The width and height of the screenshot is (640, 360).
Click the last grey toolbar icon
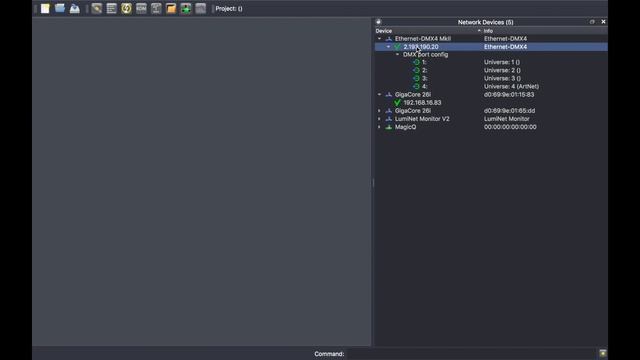200,9
